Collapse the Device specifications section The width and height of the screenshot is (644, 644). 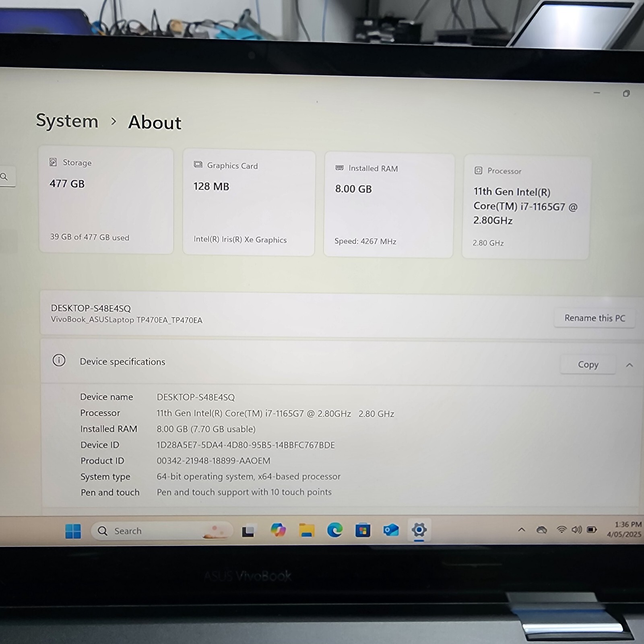630,365
